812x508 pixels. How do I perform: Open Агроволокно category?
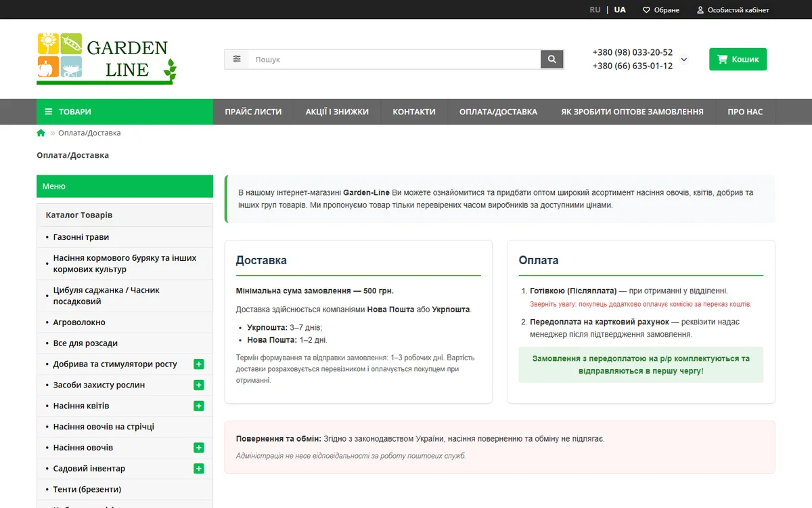pyautogui.click(x=79, y=322)
